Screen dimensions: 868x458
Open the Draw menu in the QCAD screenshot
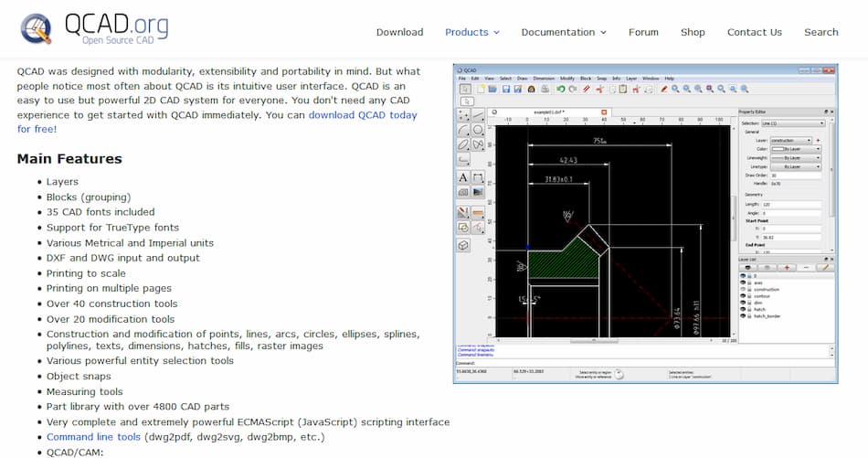(522, 78)
